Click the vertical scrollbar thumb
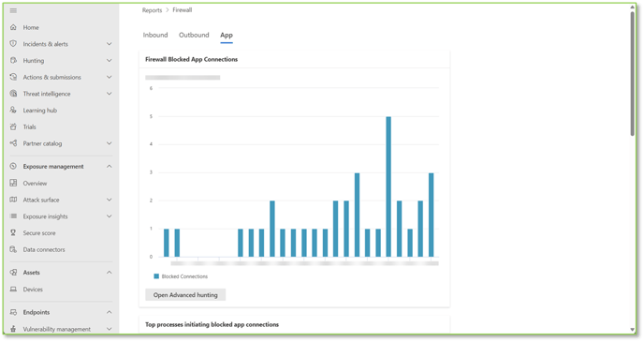Screen dimensions: 644x342 [x=633, y=73]
